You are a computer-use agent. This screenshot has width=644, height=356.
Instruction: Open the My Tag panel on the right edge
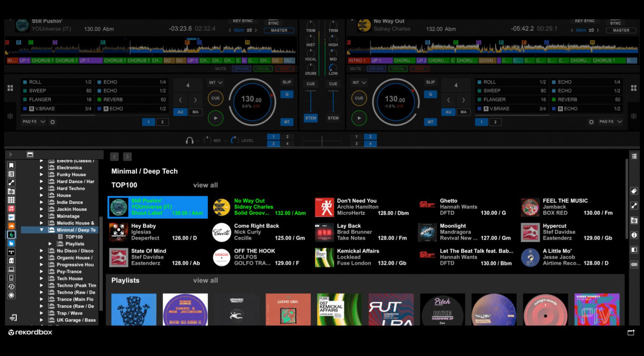tap(634, 191)
